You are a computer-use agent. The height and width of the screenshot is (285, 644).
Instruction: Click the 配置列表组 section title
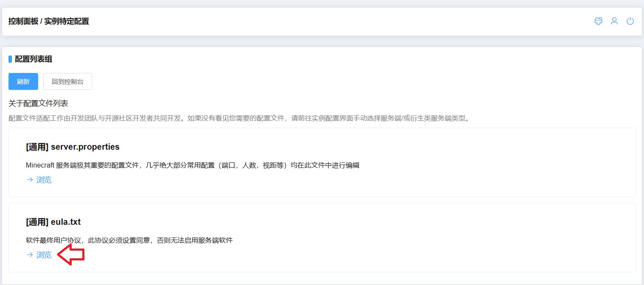(x=34, y=59)
